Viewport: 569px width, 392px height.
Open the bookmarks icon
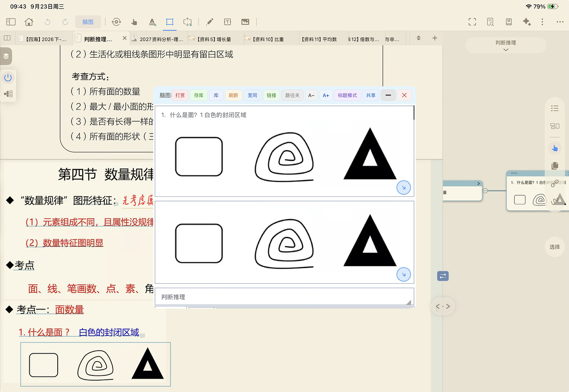point(509,22)
